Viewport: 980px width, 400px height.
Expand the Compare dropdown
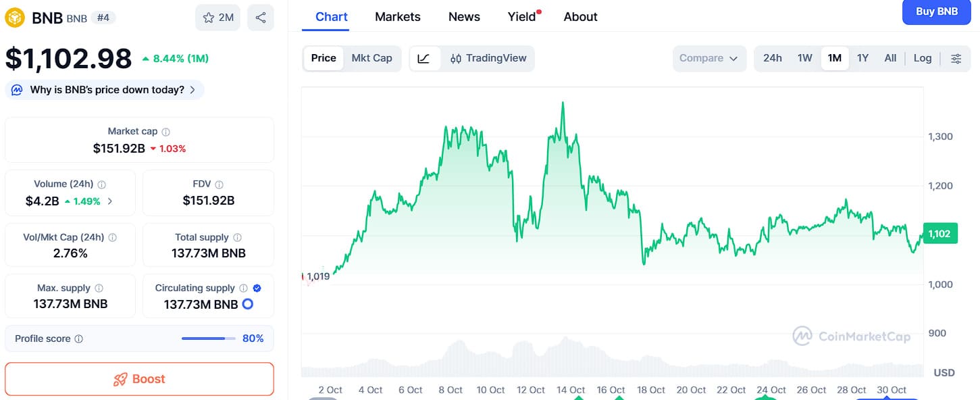click(x=708, y=58)
